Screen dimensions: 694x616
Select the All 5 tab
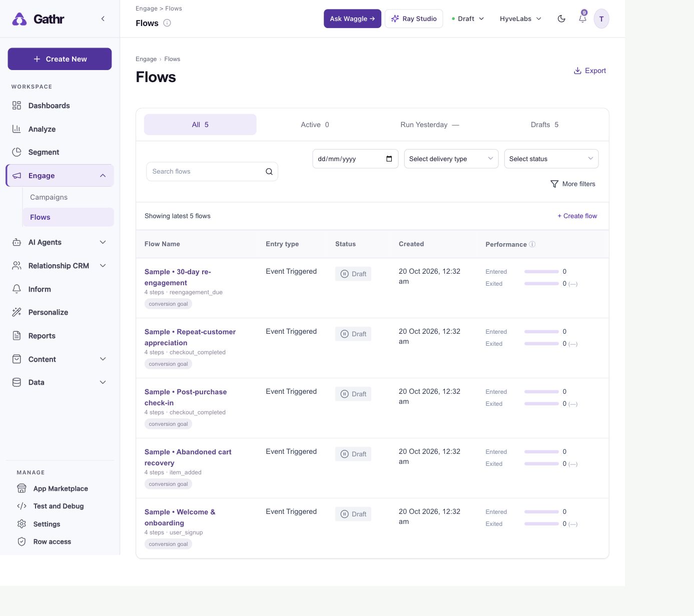(x=200, y=125)
